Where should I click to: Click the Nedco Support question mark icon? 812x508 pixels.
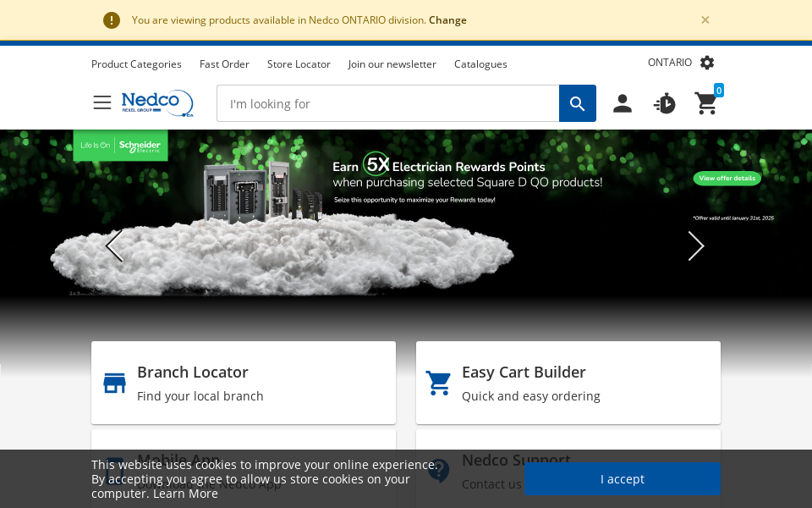click(438, 471)
